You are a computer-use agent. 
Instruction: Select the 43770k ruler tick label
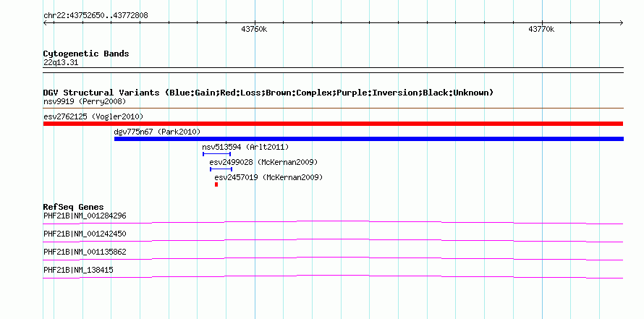(541, 29)
